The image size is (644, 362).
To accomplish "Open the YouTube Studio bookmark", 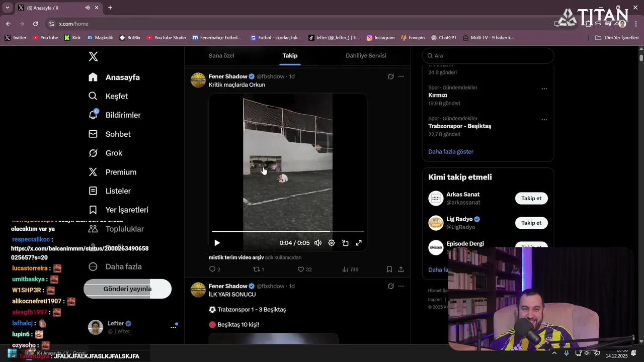I will pyautogui.click(x=167, y=38).
